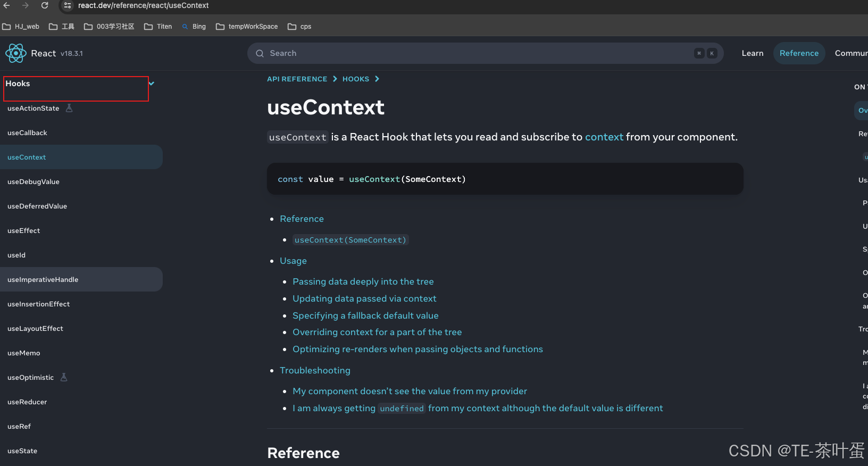Click the useContext page title
The image size is (868, 466).
325,107
